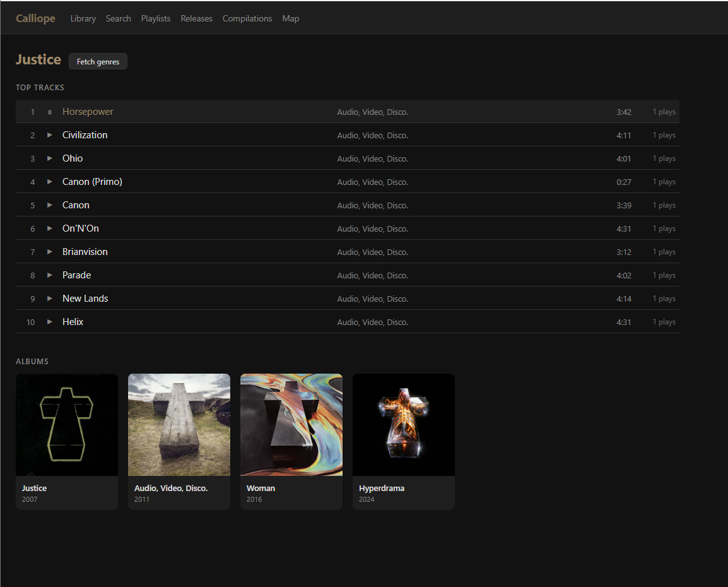Image resolution: width=728 pixels, height=587 pixels.
Task: Open the Audio, Video, Disco. album cover
Action: tap(179, 425)
